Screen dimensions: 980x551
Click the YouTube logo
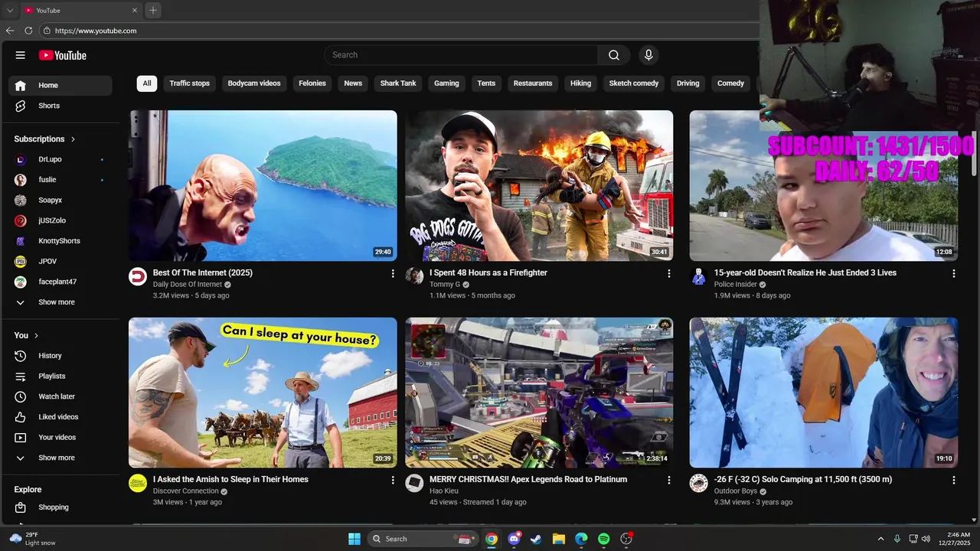coord(63,55)
